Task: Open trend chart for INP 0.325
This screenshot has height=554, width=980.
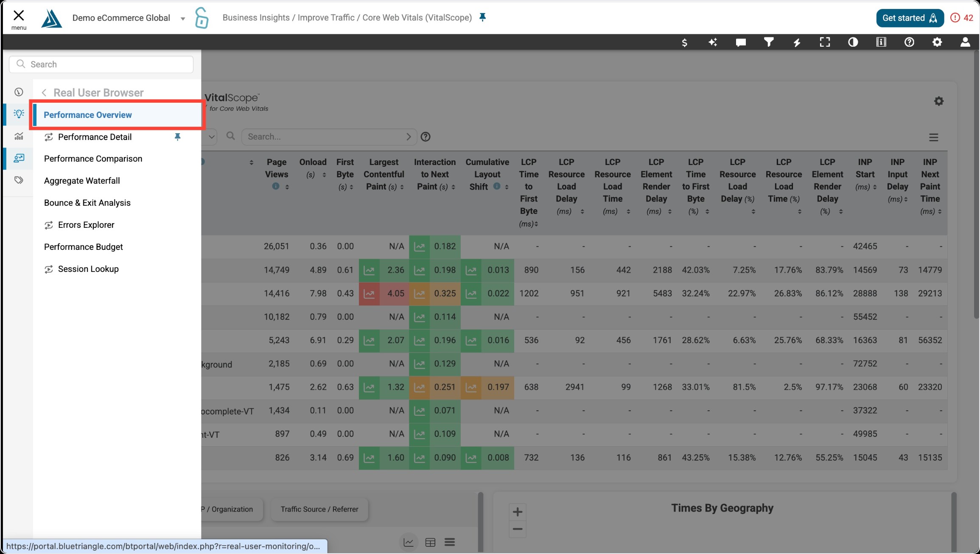Action: (x=419, y=294)
